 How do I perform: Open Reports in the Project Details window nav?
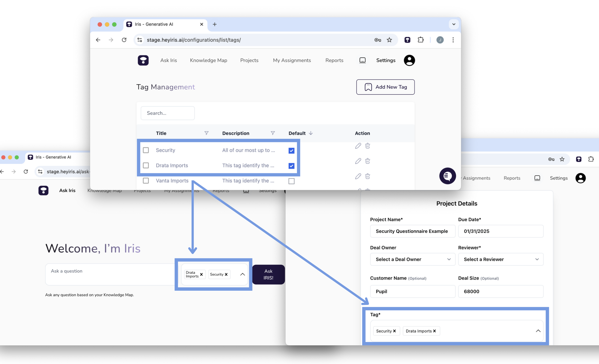[512, 178]
